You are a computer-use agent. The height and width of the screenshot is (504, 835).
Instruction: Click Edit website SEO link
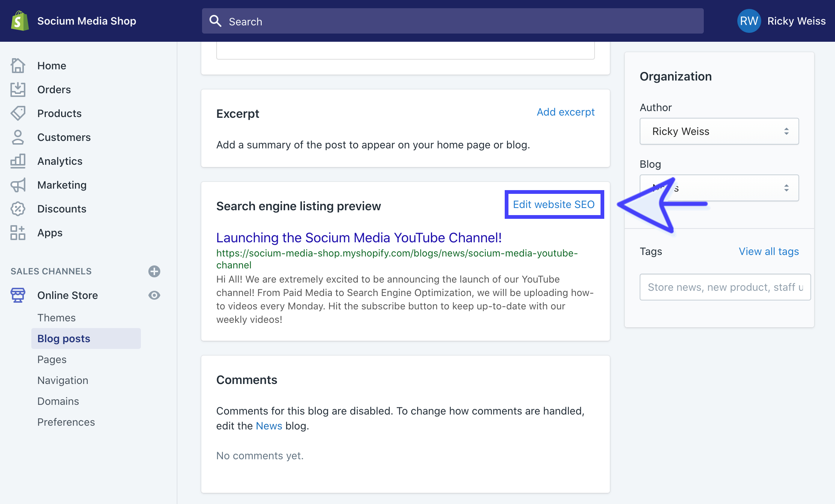554,204
